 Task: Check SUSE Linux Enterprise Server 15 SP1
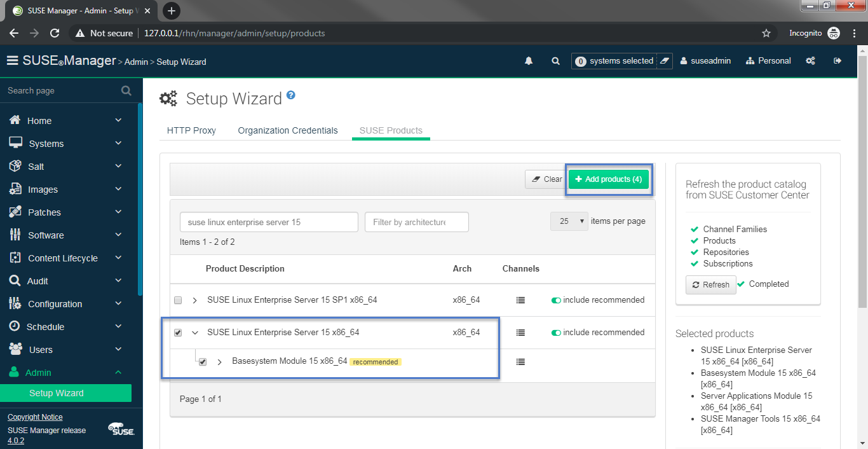[178, 300]
